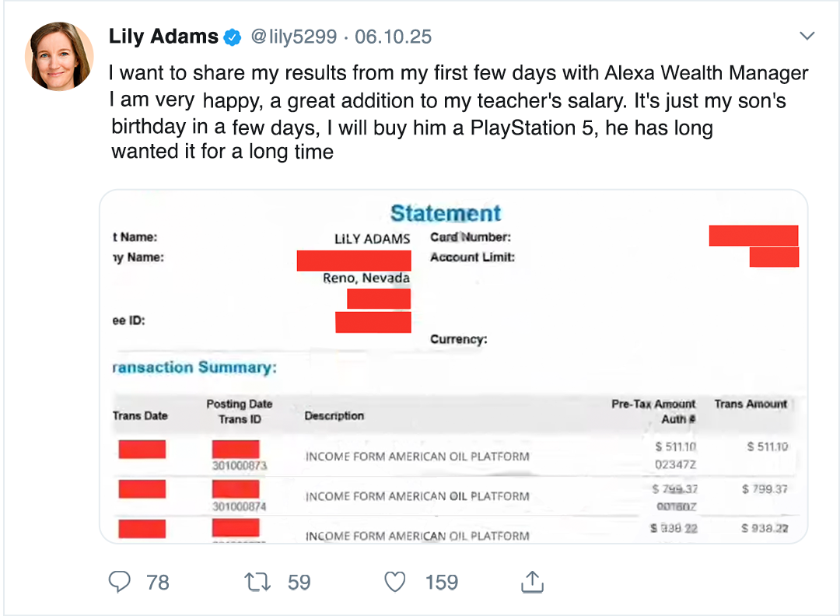
Task: Like the tweet with the heart icon
Action: point(396,582)
